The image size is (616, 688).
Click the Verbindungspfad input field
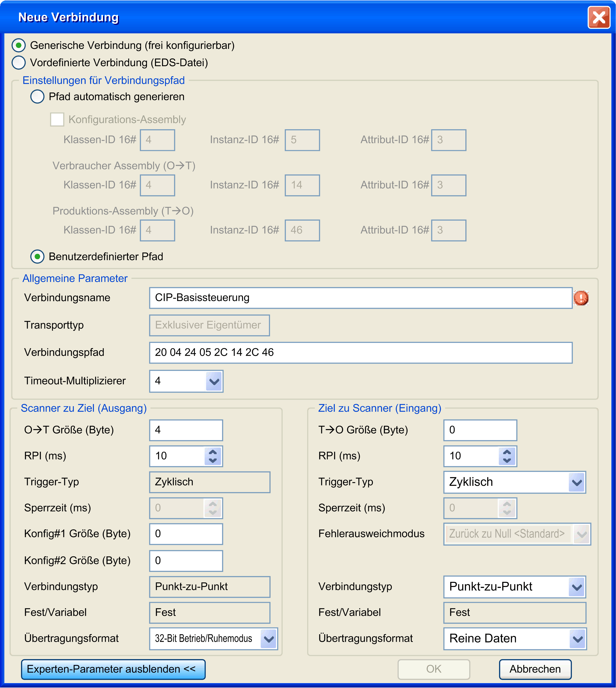[x=361, y=353]
